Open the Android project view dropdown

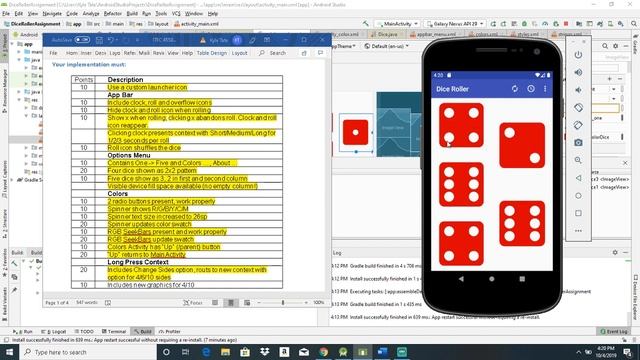[27, 35]
